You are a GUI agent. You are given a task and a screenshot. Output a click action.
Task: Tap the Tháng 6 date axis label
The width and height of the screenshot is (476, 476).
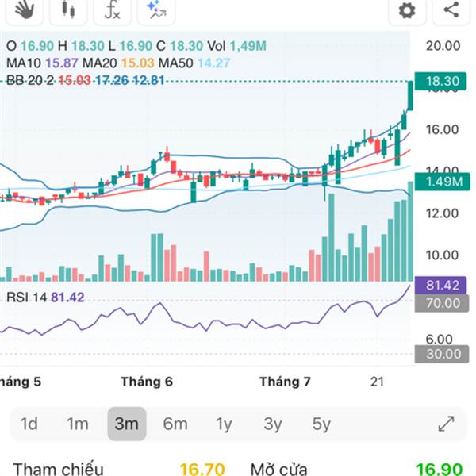click(x=147, y=382)
